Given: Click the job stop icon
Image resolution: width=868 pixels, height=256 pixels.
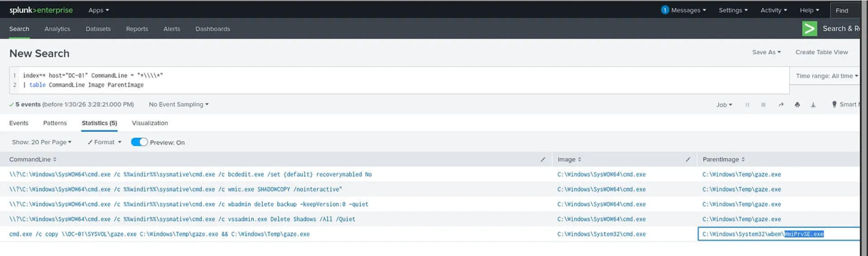Looking at the screenshot, I should pyautogui.click(x=763, y=104).
